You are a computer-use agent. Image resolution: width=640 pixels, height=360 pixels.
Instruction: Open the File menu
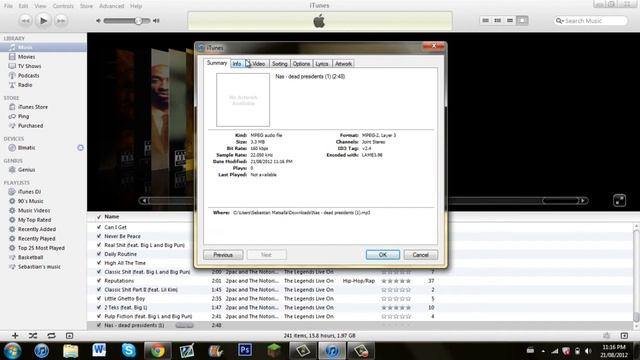click(8, 6)
